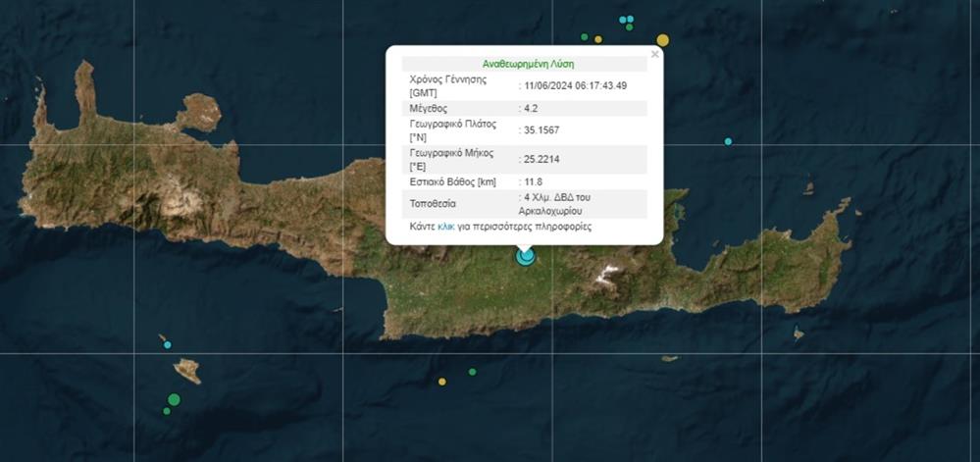980x462 pixels.
Task: Click the small yellow marker above the popup
Action: click(x=598, y=39)
